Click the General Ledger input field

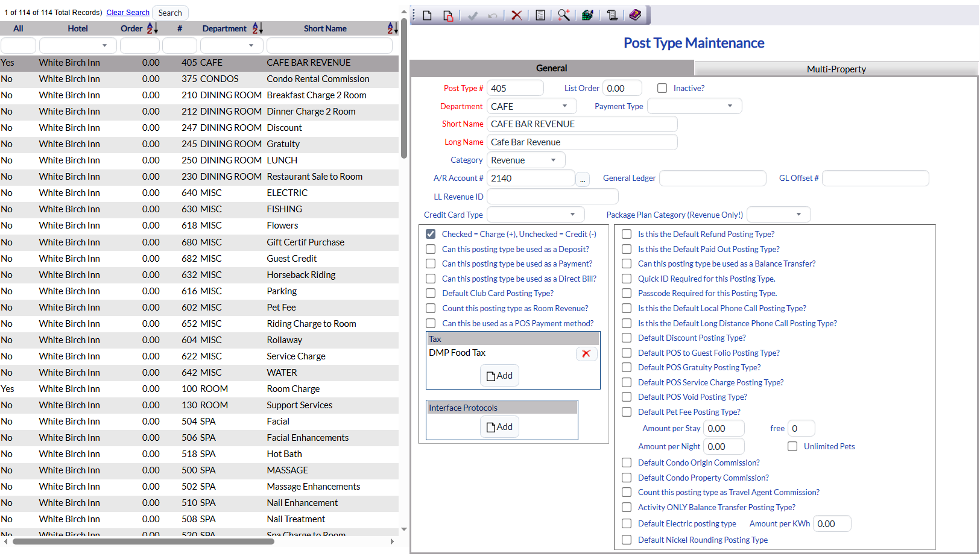pos(713,178)
